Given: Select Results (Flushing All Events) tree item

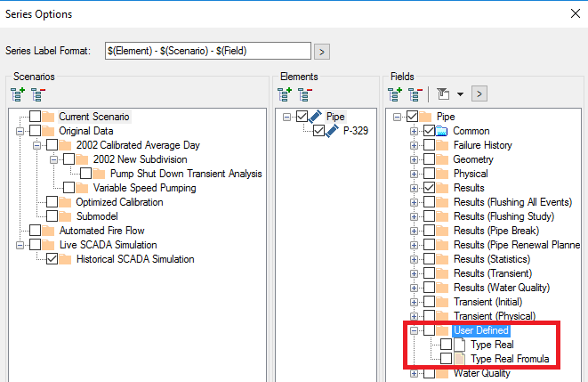Looking at the screenshot, I should point(512,202).
